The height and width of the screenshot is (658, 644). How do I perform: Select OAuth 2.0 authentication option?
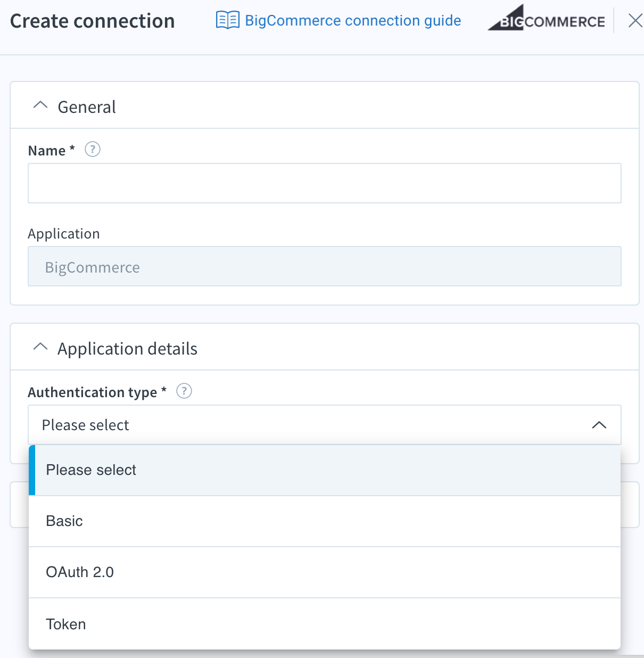coord(325,572)
